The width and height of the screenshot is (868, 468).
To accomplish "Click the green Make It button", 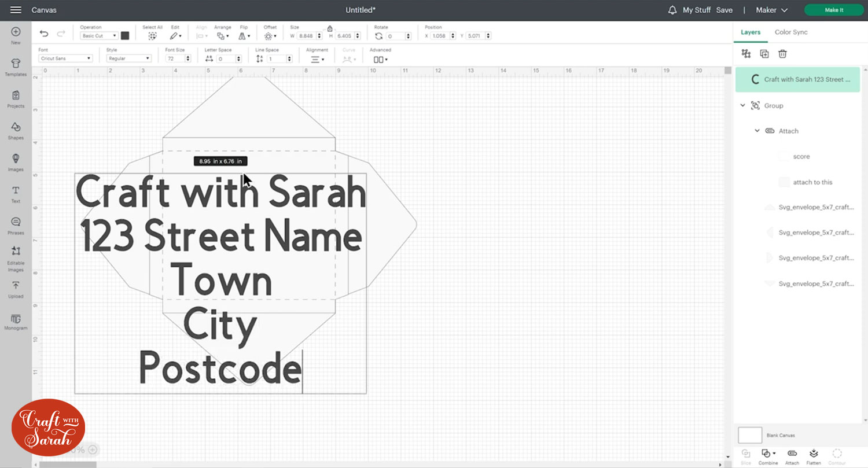I will (x=834, y=10).
